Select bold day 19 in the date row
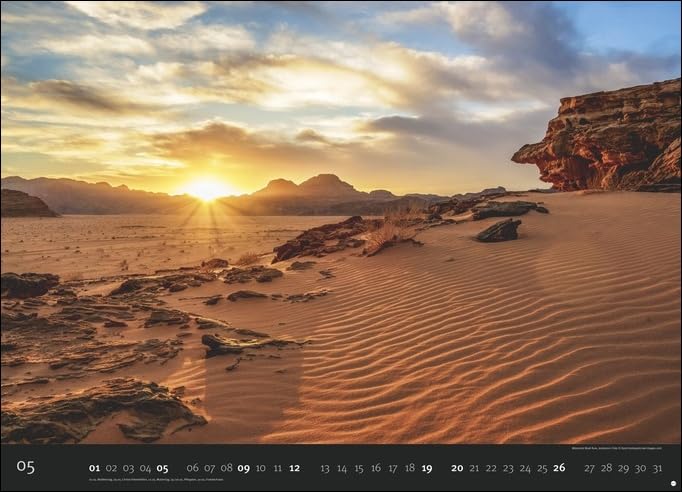Image resolution: width=682 pixels, height=492 pixels. click(427, 469)
